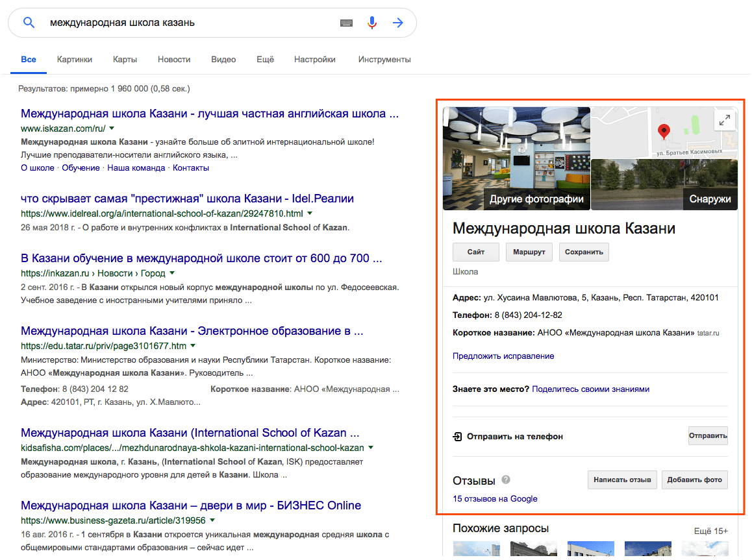Viewport: 752px width, 560px height.
Task: Switch to the Картинки tab
Action: [74, 60]
